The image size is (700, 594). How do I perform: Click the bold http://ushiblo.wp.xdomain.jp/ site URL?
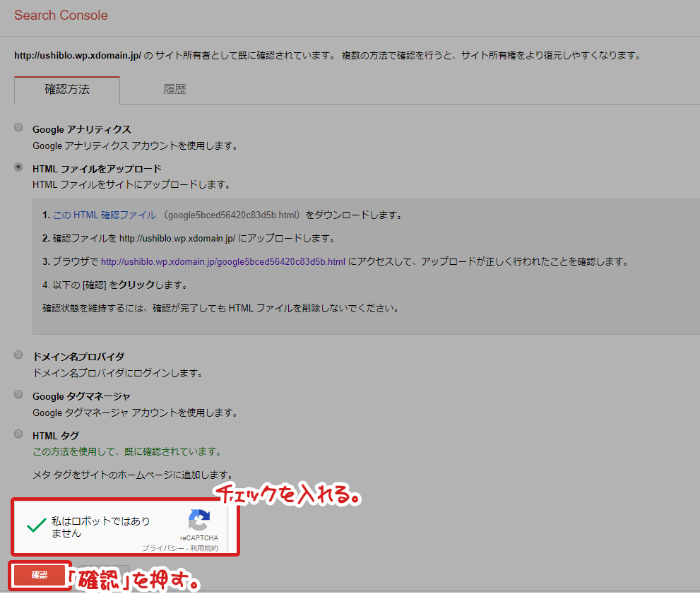pos(78,55)
